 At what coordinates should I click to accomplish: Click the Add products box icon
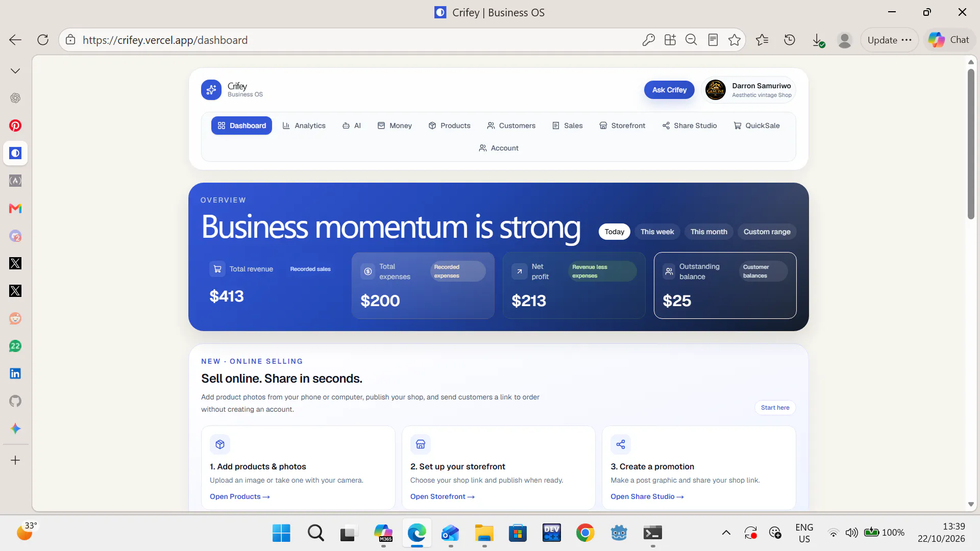pos(220,444)
